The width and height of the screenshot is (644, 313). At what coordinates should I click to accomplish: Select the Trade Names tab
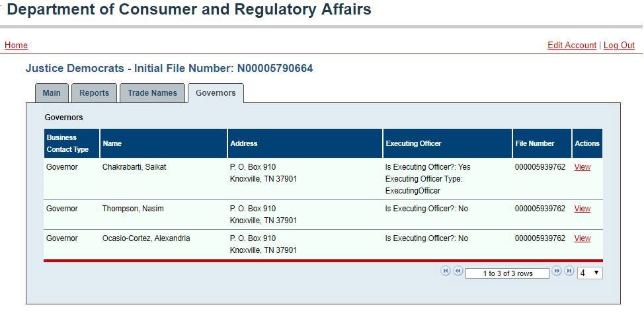152,93
